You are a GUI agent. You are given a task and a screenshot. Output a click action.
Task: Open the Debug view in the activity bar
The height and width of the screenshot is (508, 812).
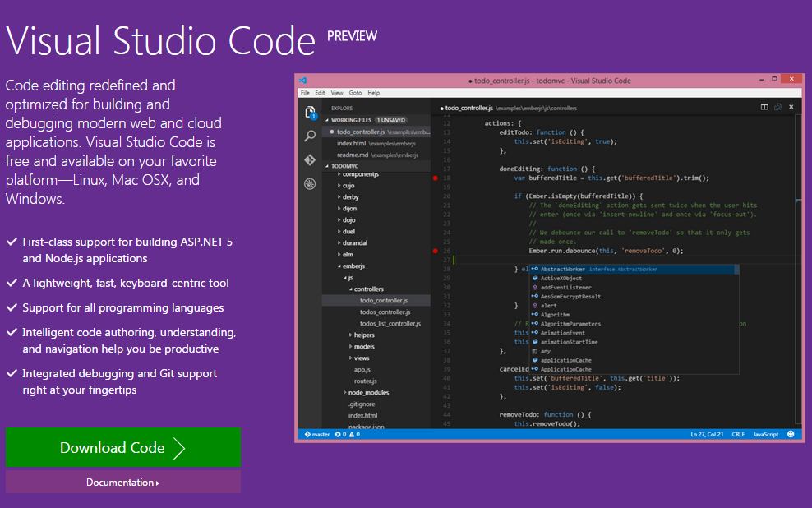coord(310,183)
